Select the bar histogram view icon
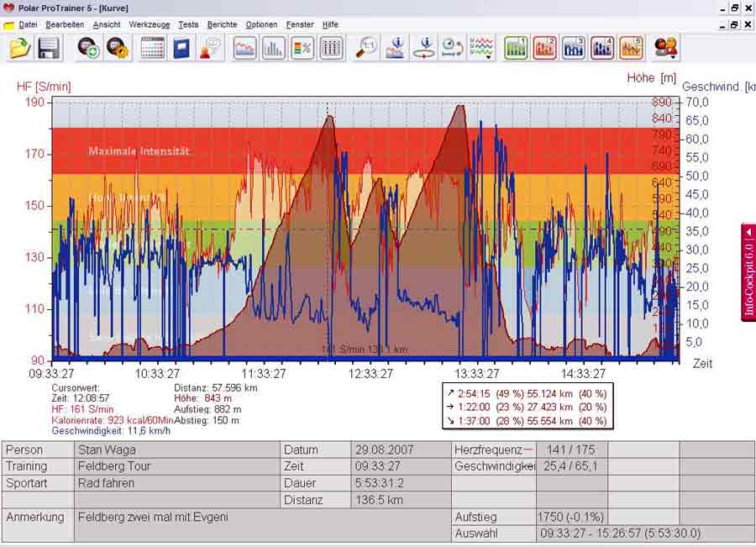 coord(273,48)
